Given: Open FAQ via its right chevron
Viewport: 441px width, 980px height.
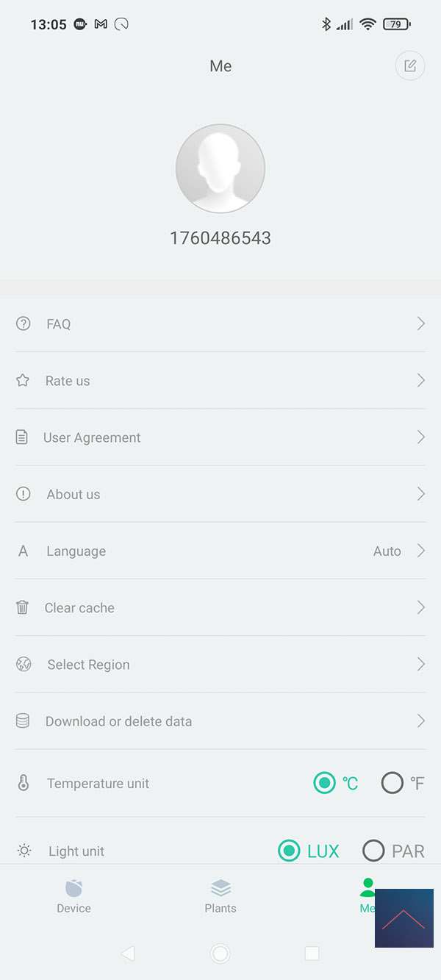Looking at the screenshot, I should click(x=421, y=323).
